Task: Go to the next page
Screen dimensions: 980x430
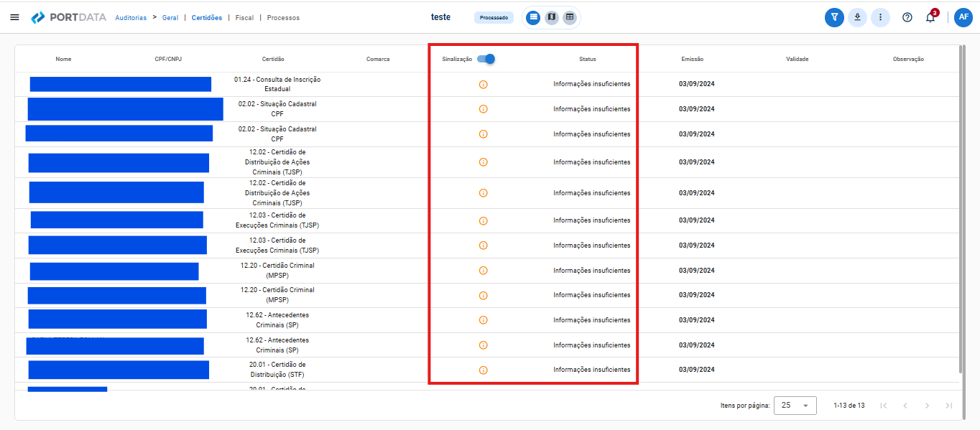Action: click(x=927, y=406)
